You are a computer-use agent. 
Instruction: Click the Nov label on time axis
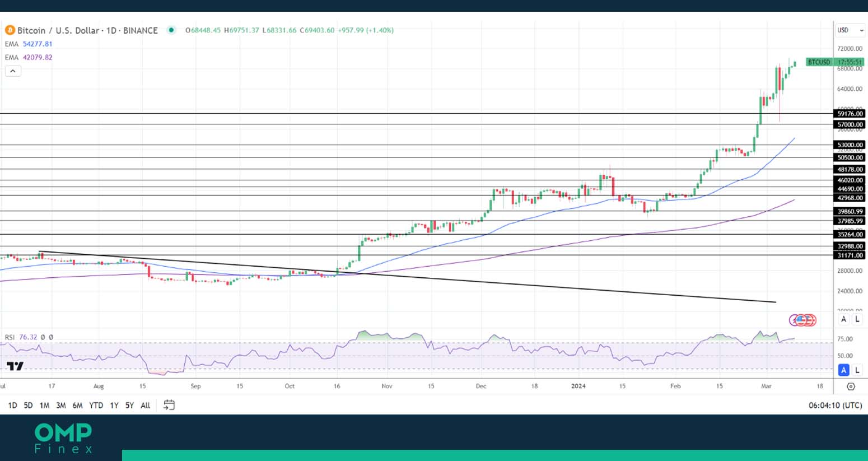tap(387, 387)
